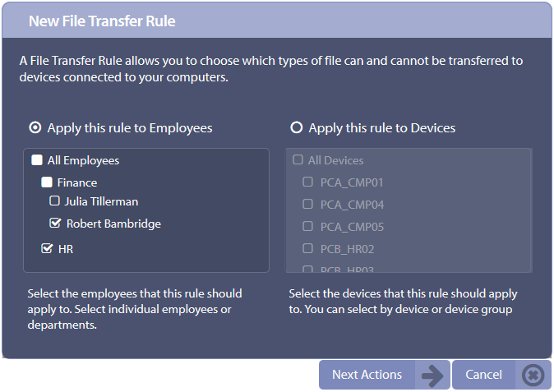Click the Robert Bambridge name label
Viewport: 554px width, 392px height.
(113, 224)
